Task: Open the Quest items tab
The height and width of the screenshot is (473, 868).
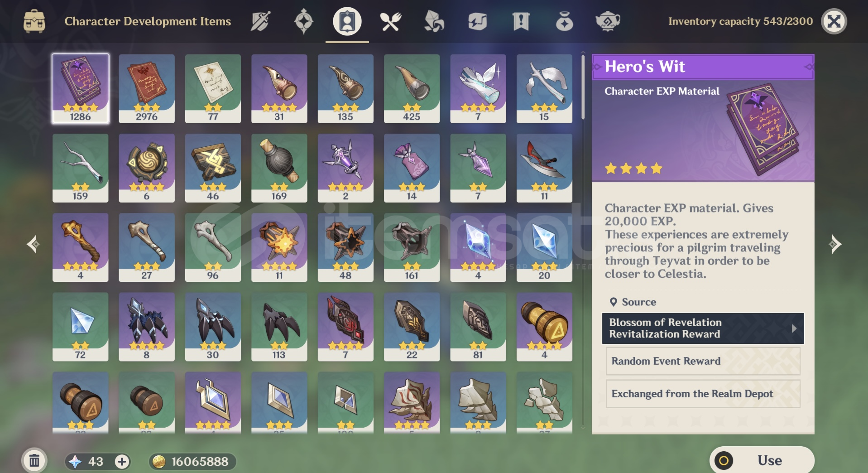Action: [521, 21]
